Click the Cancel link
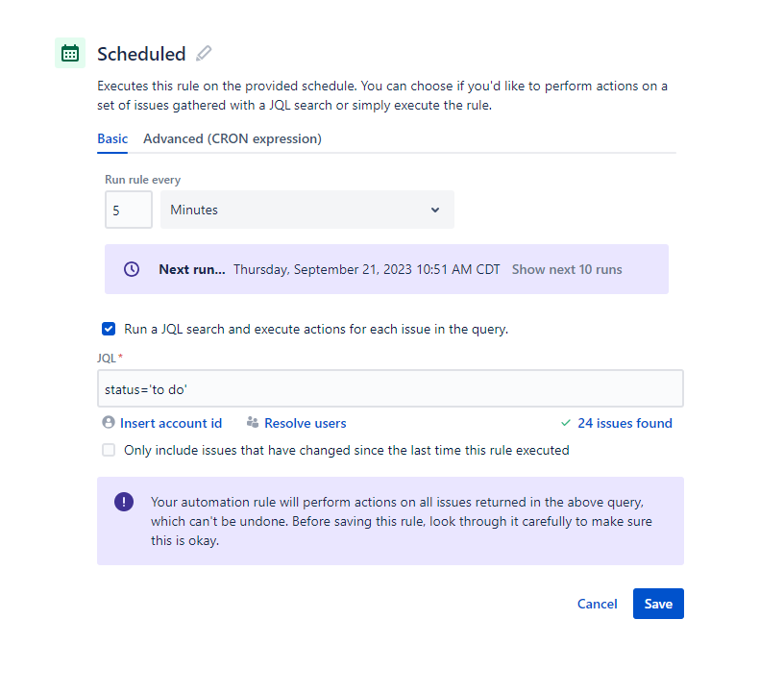This screenshot has height=694, width=784. (597, 604)
